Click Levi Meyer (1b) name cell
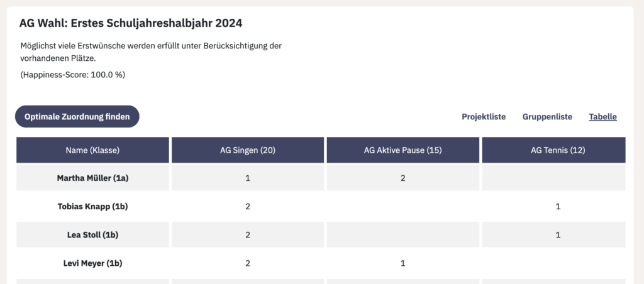644x284 pixels. coord(92,263)
